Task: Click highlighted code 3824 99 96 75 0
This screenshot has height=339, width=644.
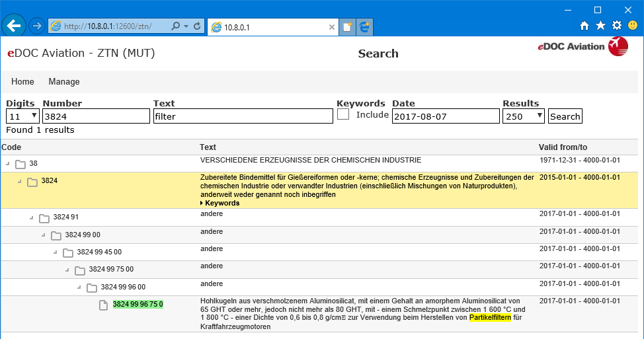Action: tap(138, 305)
